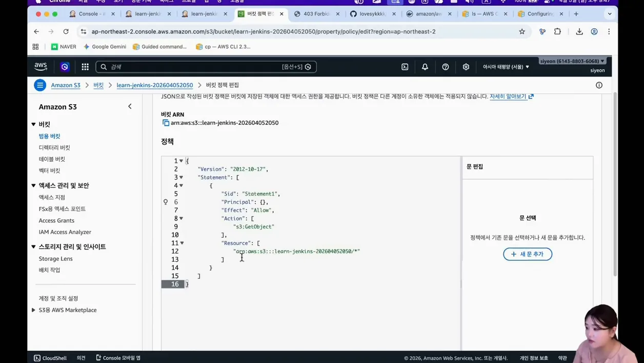Go back in the browser
Screen dimensions: 644x363
pos(36,31)
